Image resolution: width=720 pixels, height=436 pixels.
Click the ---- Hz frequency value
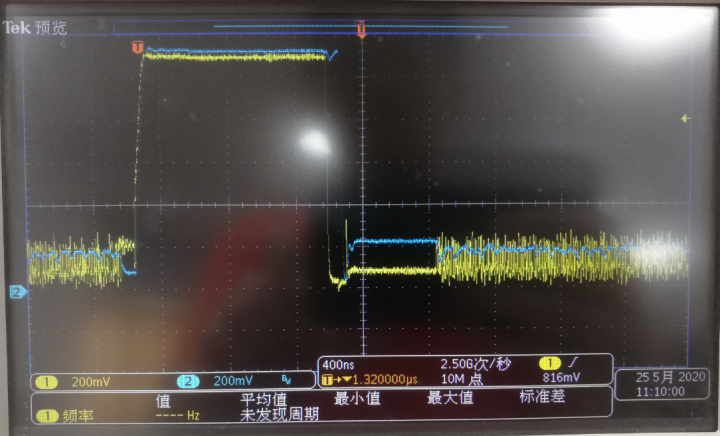click(178, 416)
